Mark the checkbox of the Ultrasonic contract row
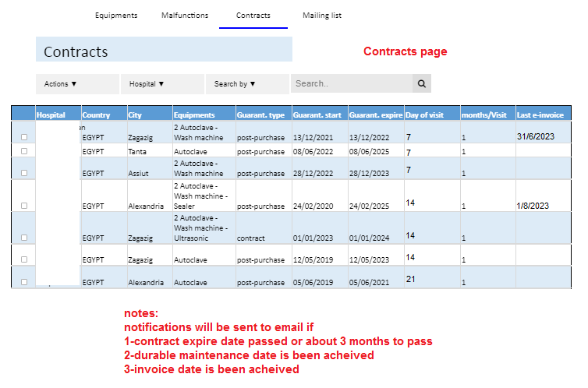Screen dimensions: 588x388 24,238
